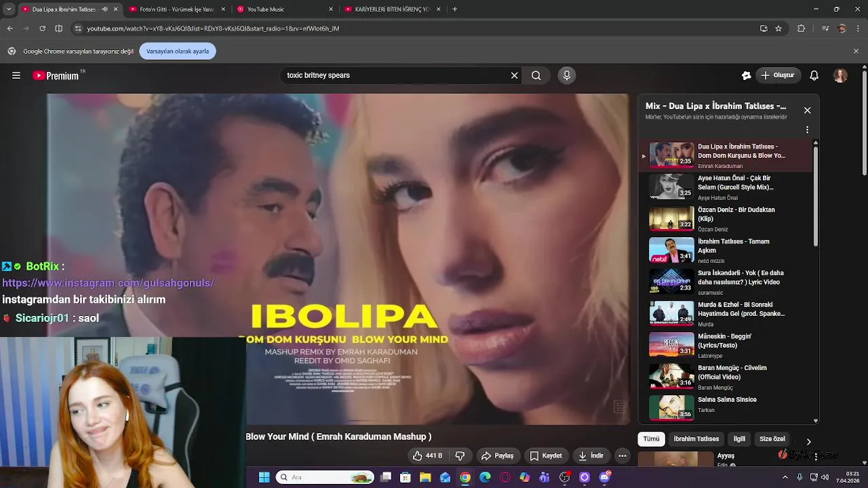868x488 pixels.
Task: Open Chrome media controls icon
Action: (x=825, y=28)
